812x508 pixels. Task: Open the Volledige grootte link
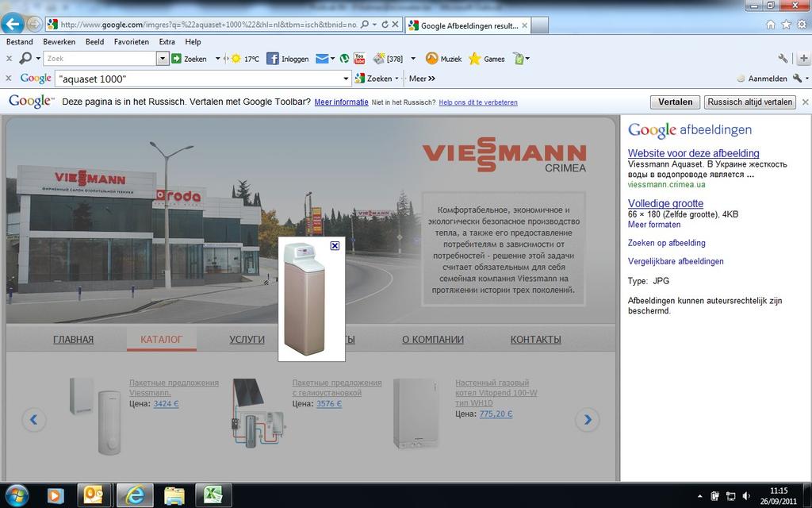pyautogui.click(x=665, y=203)
